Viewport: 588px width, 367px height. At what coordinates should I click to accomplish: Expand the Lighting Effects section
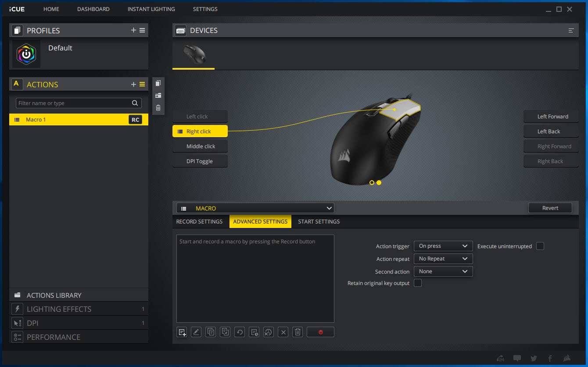click(79, 309)
